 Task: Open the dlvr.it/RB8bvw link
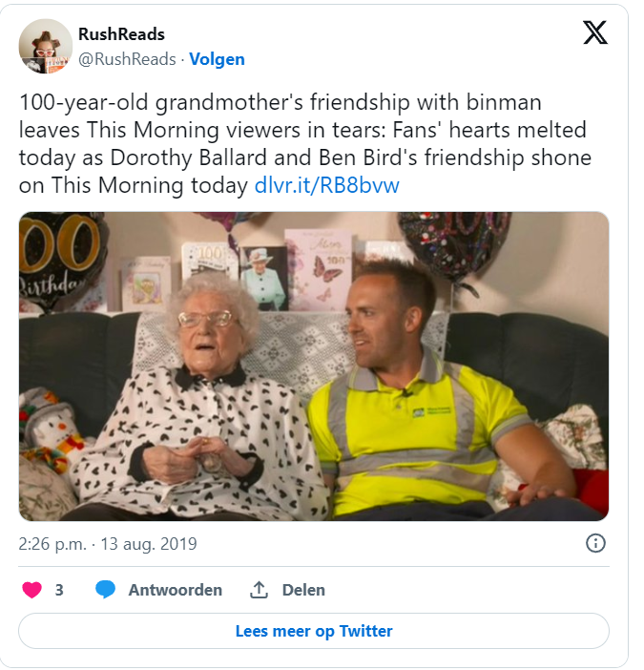[x=326, y=185]
